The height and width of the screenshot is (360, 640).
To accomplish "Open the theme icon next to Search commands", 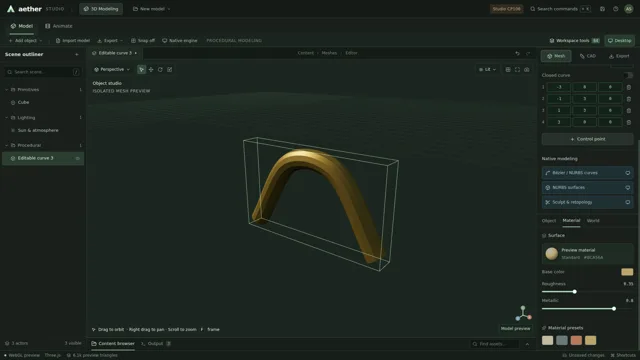I will [602, 9].
